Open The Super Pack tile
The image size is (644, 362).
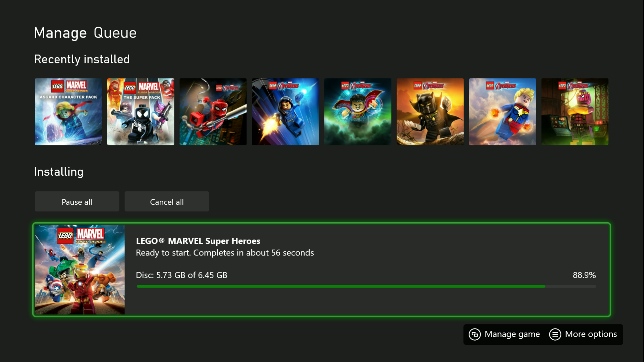[x=141, y=112]
